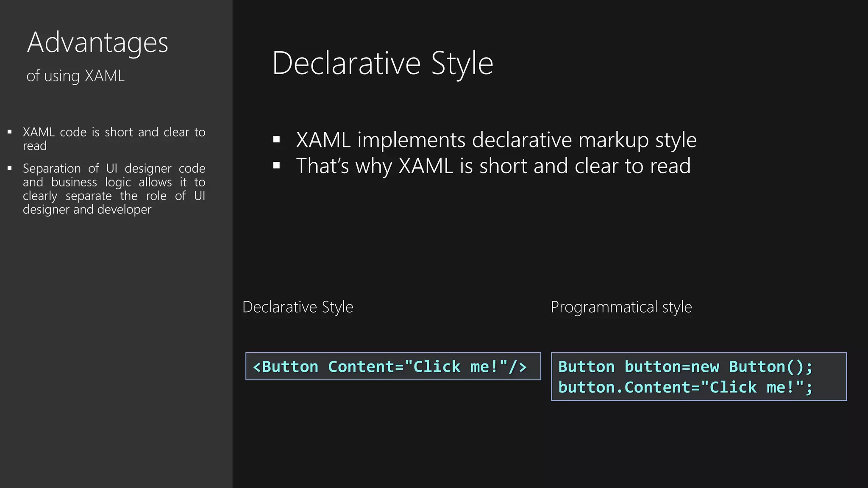Click small "Declarative Style" label above code box
This screenshot has height=488, width=868.
pos(298,307)
